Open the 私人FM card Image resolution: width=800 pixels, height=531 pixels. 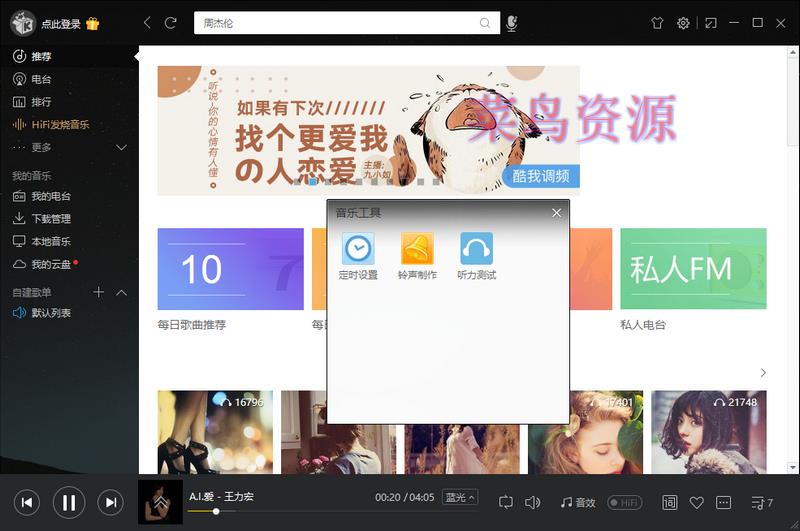click(x=693, y=269)
